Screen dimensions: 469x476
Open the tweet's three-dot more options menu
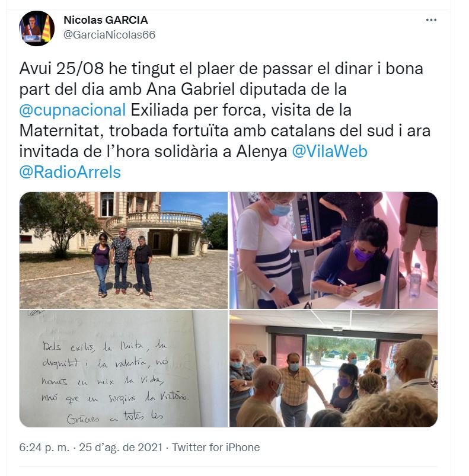[x=430, y=20]
